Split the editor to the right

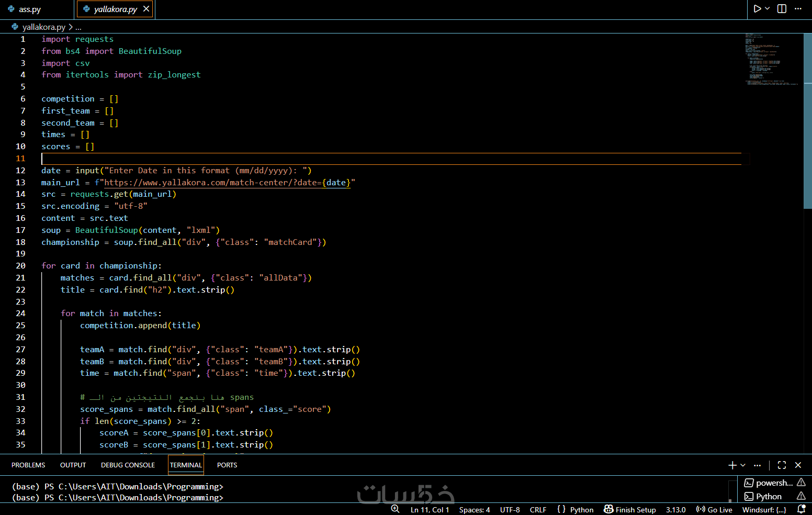(x=782, y=8)
